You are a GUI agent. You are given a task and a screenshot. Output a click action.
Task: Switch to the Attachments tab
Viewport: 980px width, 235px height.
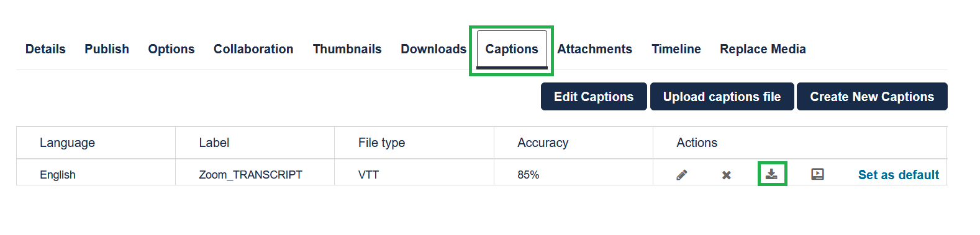594,49
